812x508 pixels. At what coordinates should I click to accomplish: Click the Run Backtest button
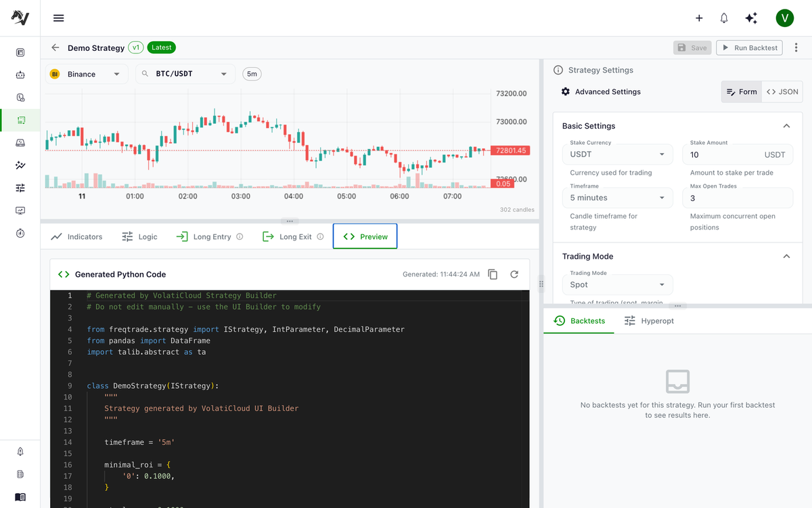point(749,47)
